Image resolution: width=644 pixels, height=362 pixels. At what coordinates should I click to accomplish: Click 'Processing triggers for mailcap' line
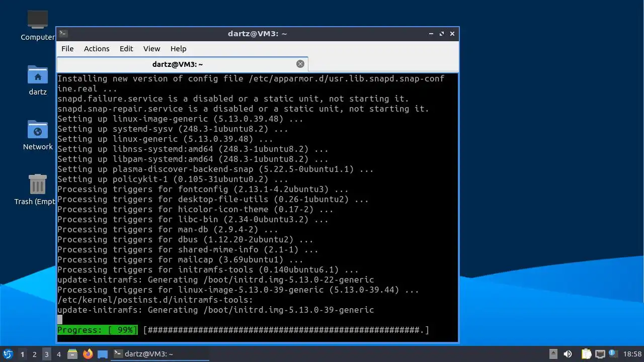tap(180, 259)
